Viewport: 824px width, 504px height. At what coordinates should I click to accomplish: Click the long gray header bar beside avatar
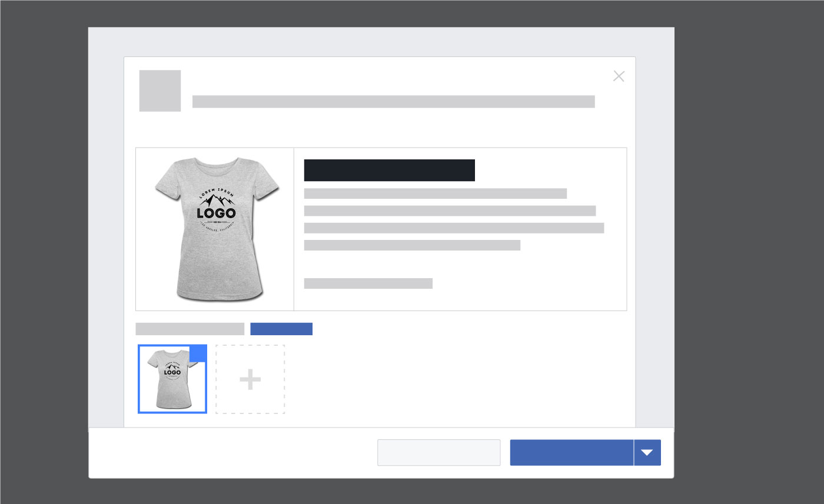point(393,102)
